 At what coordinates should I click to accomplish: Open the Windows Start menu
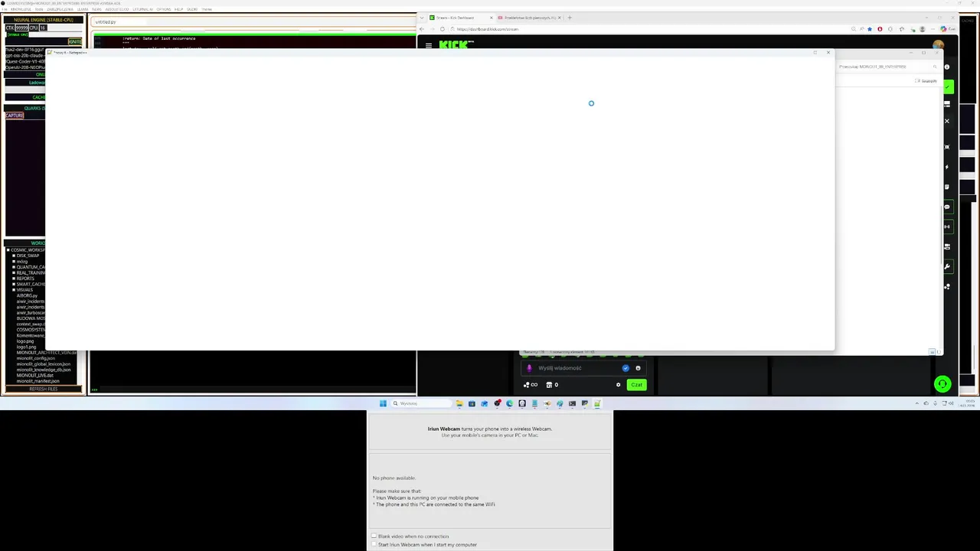pos(383,403)
